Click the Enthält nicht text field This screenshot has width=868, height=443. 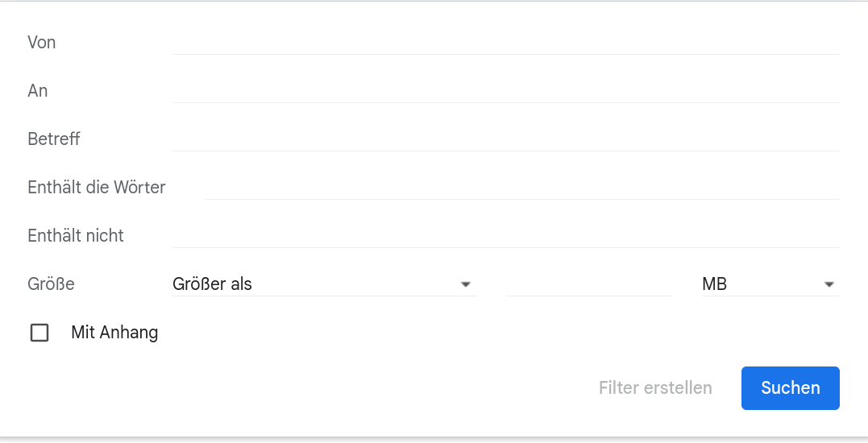[x=505, y=235]
